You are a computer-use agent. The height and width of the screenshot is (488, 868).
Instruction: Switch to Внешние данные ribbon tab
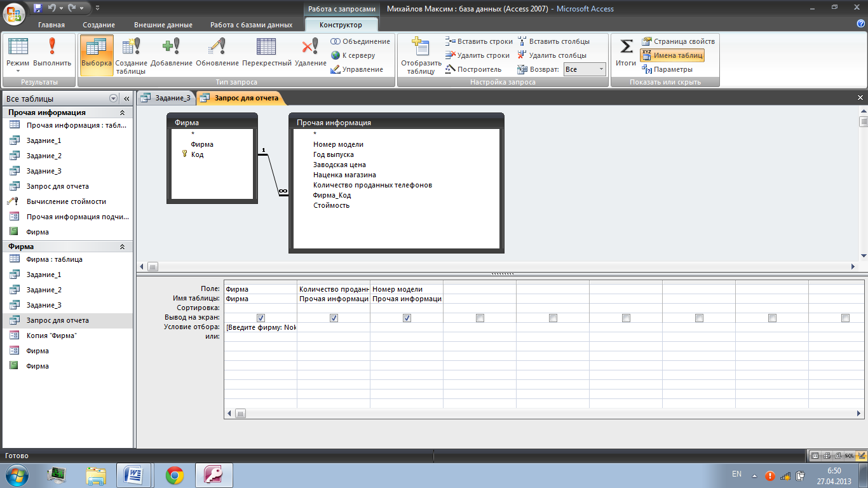point(163,25)
